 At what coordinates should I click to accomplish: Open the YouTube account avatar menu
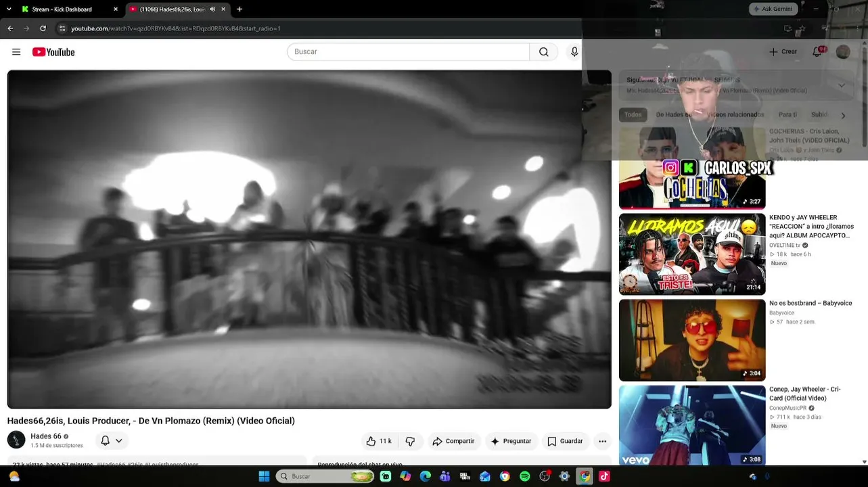coord(843,51)
